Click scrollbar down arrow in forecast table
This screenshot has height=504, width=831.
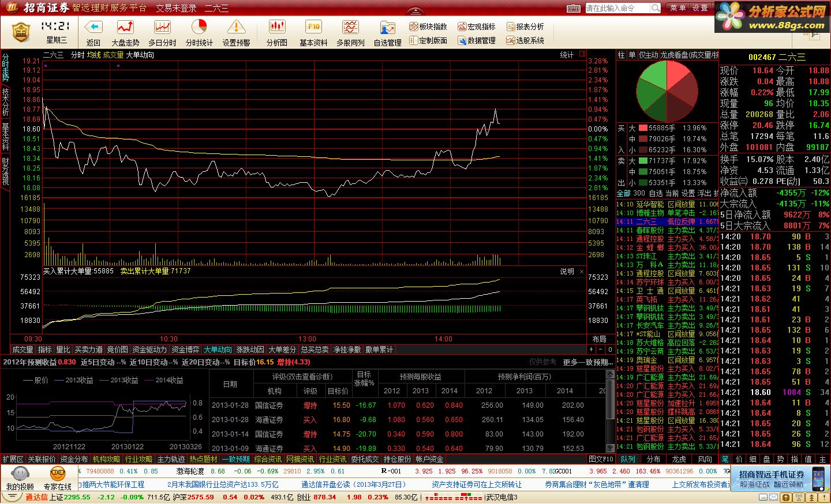611,448
